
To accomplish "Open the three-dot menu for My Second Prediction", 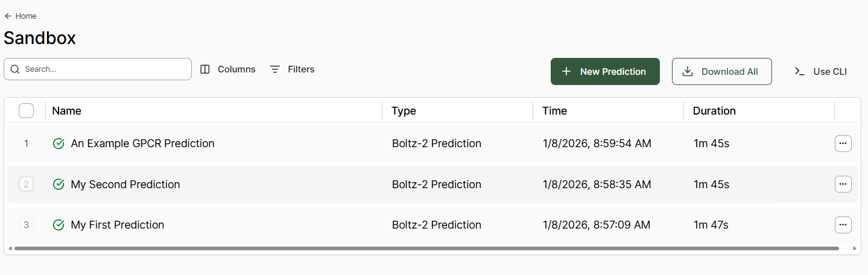I will (843, 185).
